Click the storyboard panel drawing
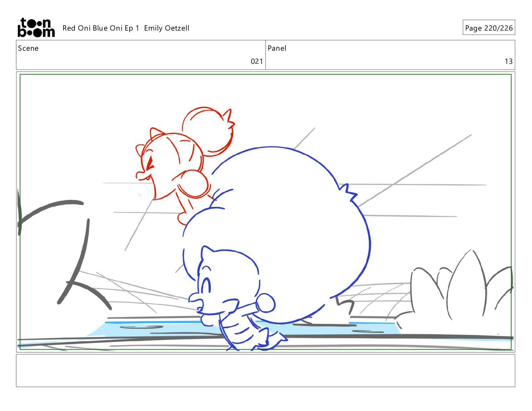The image size is (532, 411). pos(265,212)
